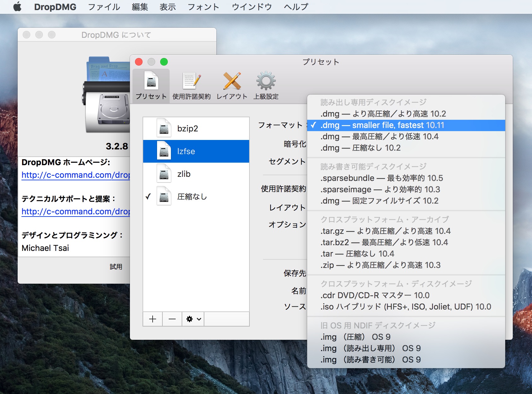Image resolution: width=532 pixels, height=394 pixels.
Task: Open the DropDMG ホームページ link
Action: coord(76,175)
